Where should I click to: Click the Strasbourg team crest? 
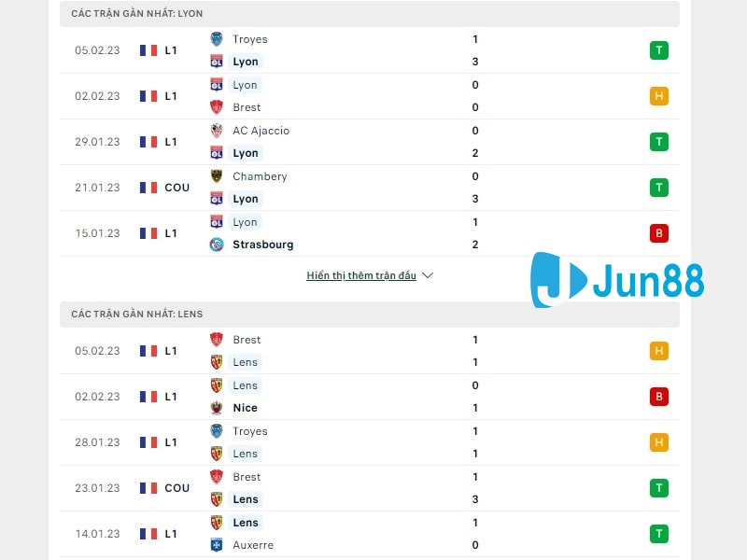217,245
